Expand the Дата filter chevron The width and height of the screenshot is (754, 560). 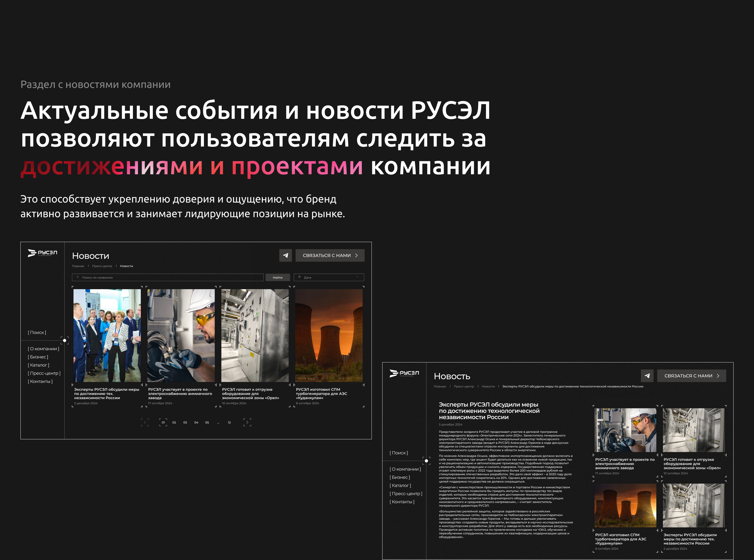357,277
